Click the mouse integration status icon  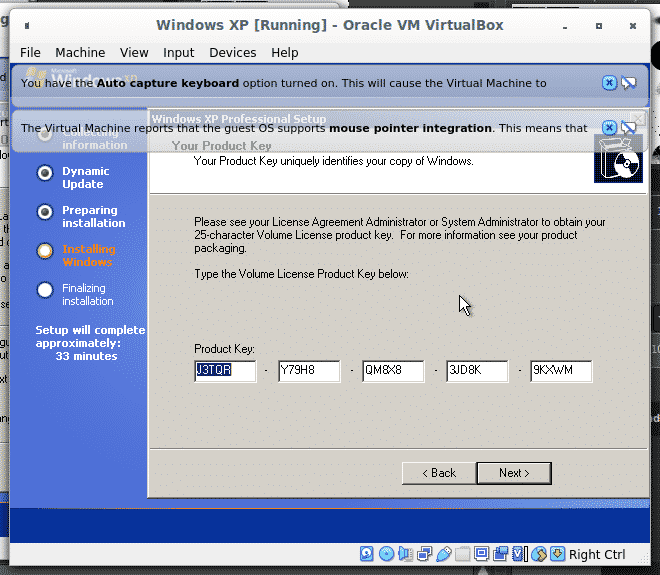click(538, 554)
